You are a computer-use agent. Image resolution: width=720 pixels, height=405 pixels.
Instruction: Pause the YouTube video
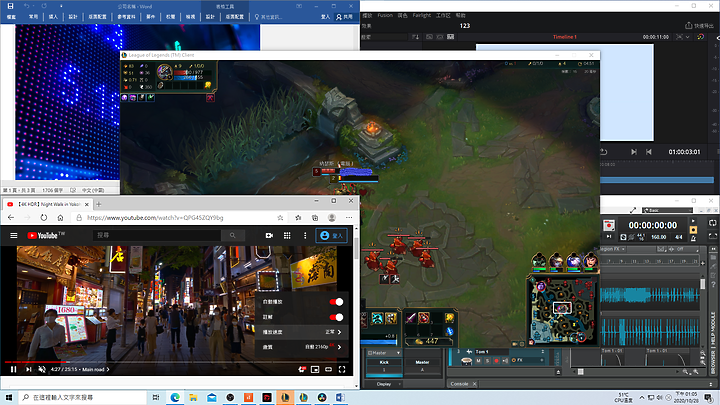click(x=13, y=369)
